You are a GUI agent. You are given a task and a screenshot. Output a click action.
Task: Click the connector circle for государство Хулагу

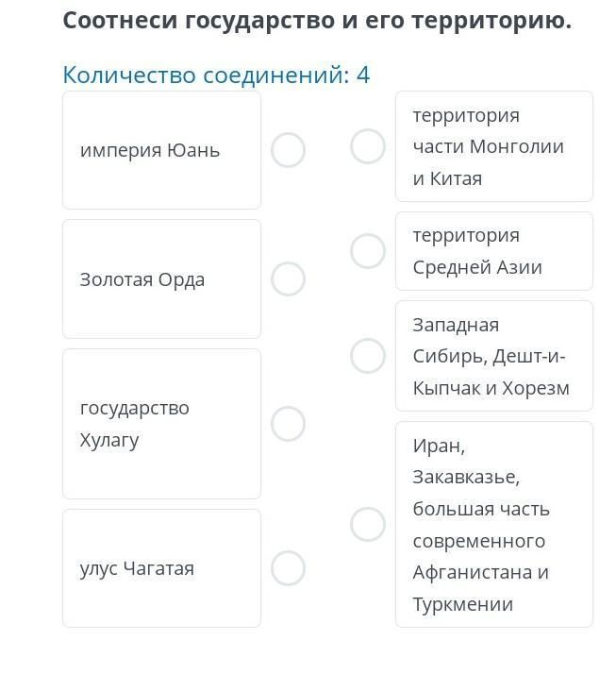pyautogui.click(x=288, y=424)
